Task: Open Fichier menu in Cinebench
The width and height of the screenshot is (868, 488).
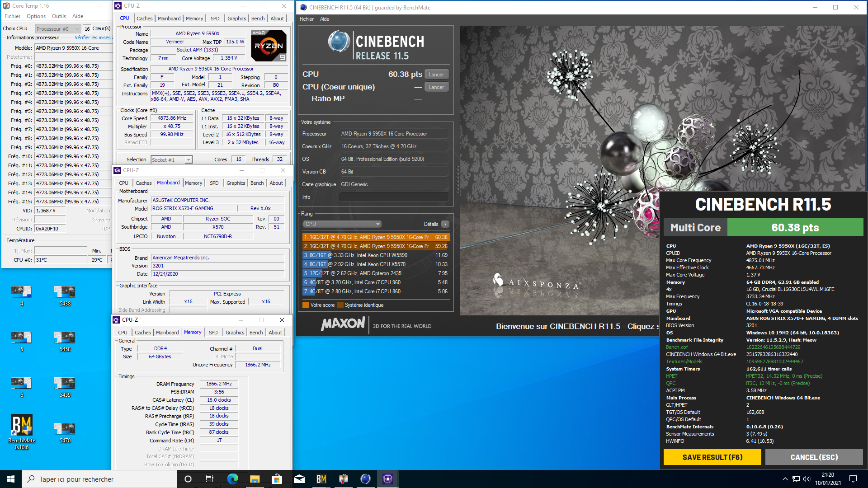Action: point(307,19)
